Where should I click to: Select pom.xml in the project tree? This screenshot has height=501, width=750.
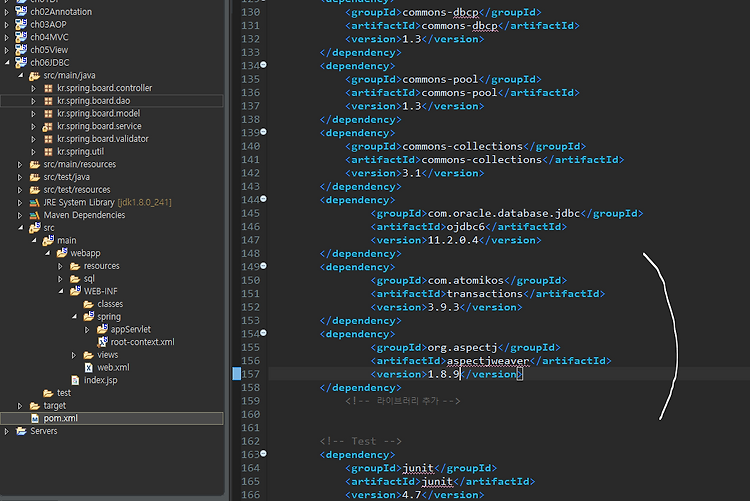(61, 418)
